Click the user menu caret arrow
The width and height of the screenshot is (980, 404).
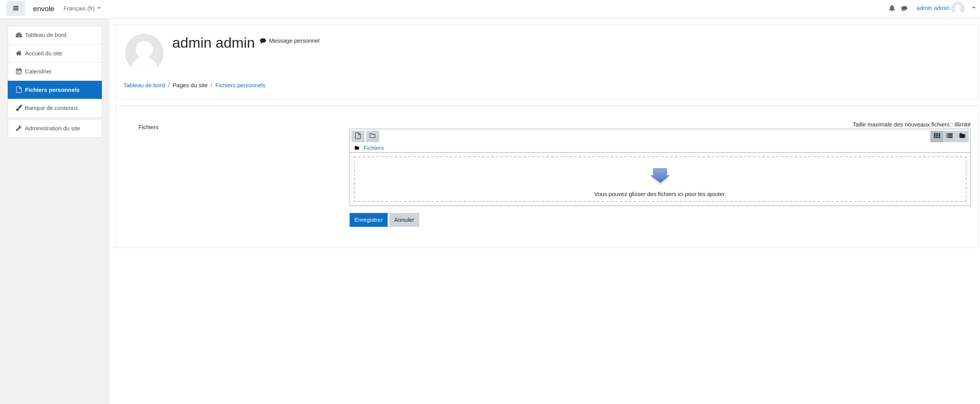(x=973, y=8)
